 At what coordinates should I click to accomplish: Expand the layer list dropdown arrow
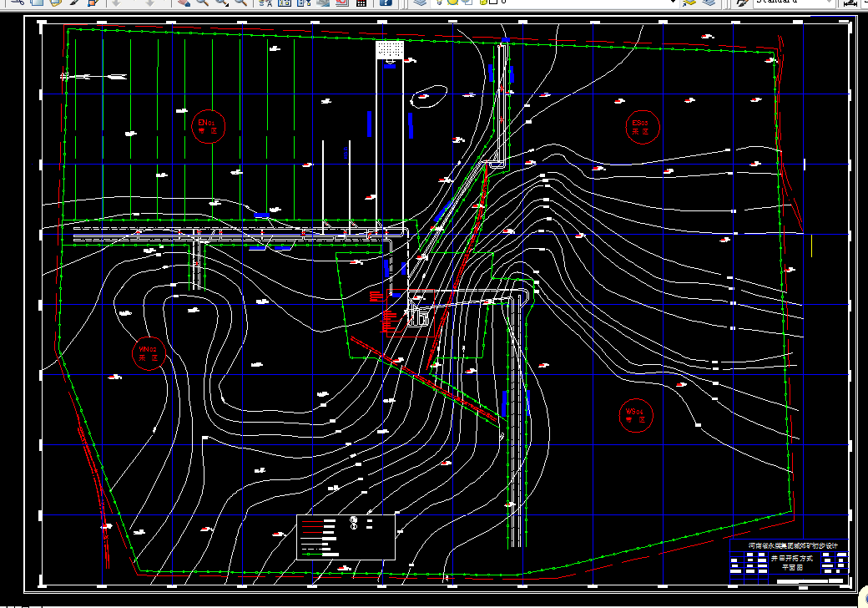click(x=673, y=3)
